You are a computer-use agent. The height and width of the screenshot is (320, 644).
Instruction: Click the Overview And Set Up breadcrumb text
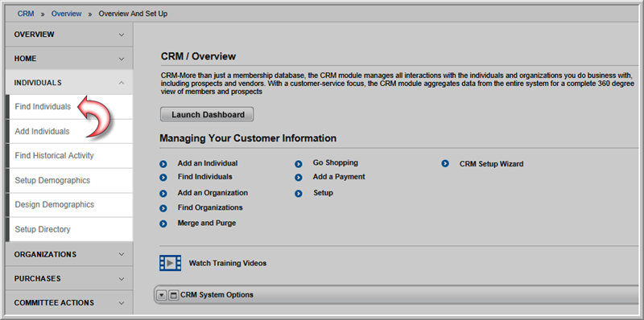(133, 14)
